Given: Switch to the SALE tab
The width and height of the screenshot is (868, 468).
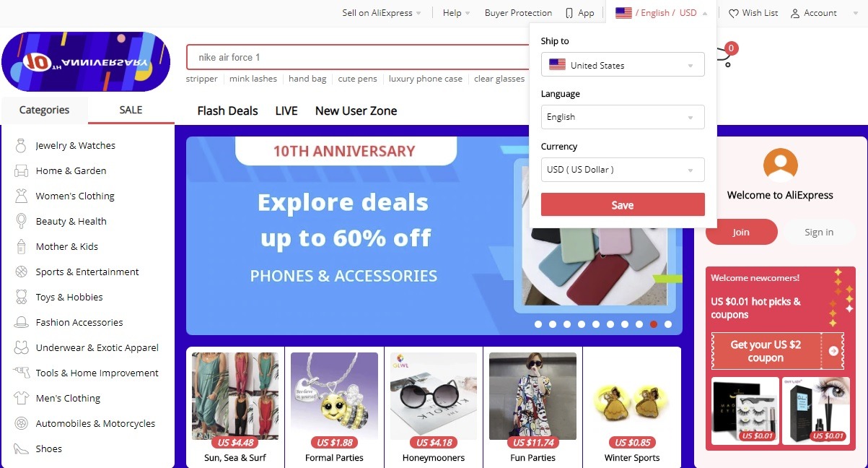Looking at the screenshot, I should (131, 110).
